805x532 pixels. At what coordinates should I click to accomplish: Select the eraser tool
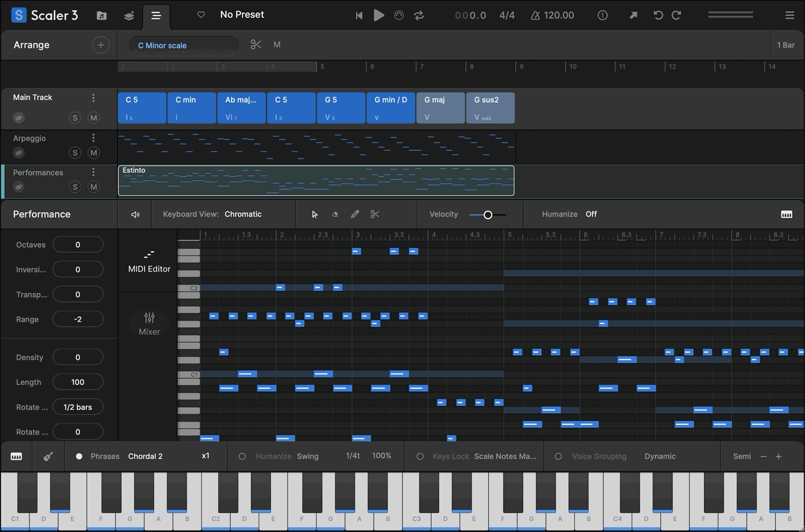coord(335,214)
